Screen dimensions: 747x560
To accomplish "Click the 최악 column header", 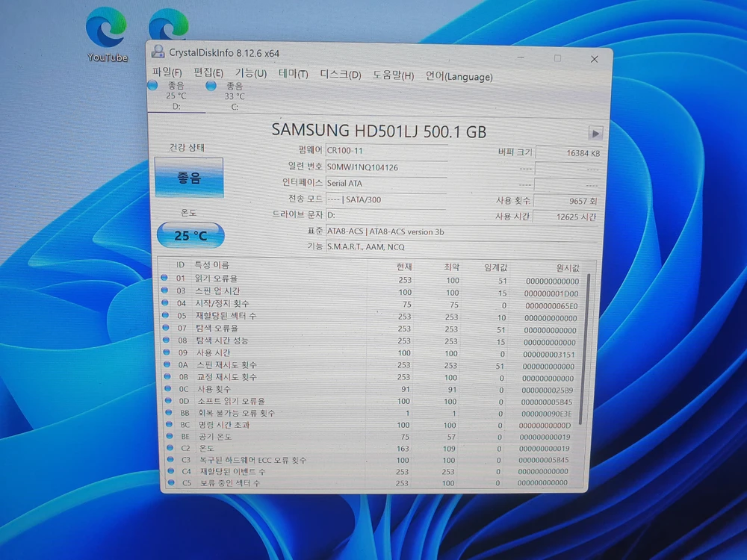I will point(451,267).
